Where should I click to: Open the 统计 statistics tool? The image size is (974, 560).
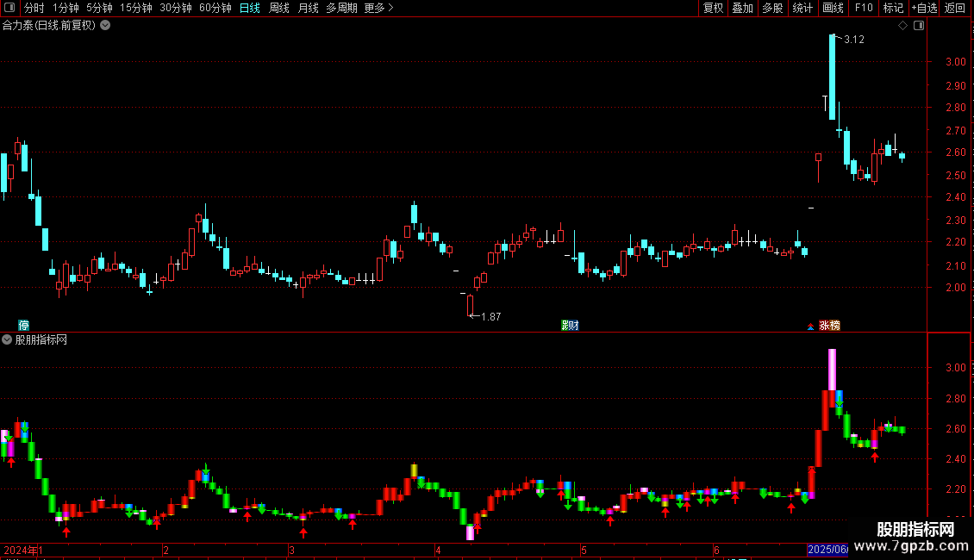click(x=802, y=8)
